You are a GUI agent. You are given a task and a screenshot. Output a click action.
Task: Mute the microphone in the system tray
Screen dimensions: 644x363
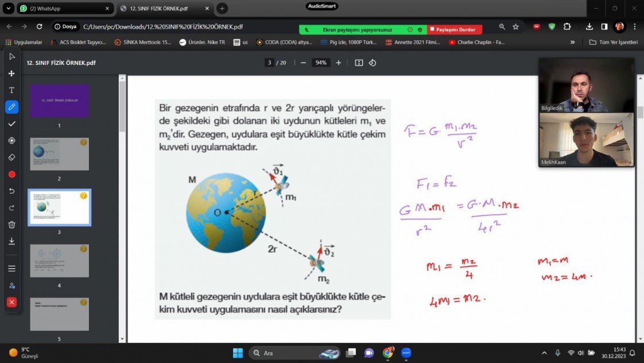557,352
